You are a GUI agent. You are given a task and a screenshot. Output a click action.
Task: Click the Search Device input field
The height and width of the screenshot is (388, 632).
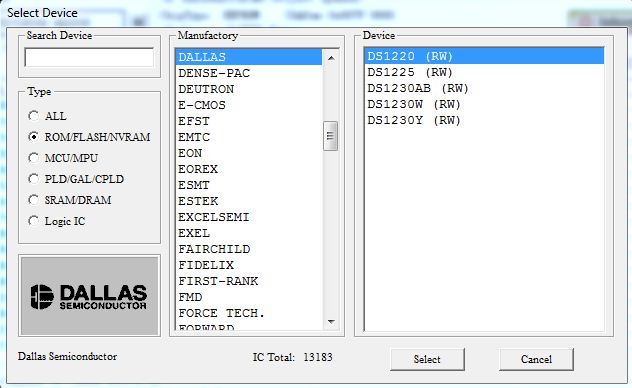[89, 57]
